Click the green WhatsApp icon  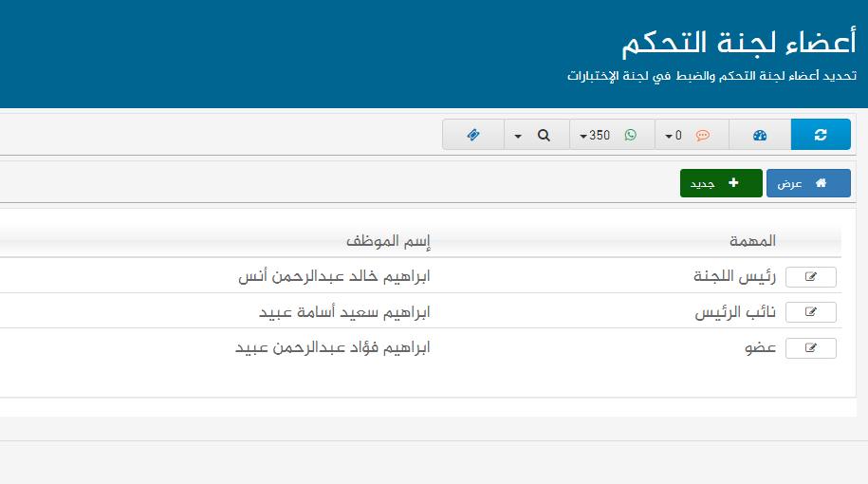coord(630,135)
